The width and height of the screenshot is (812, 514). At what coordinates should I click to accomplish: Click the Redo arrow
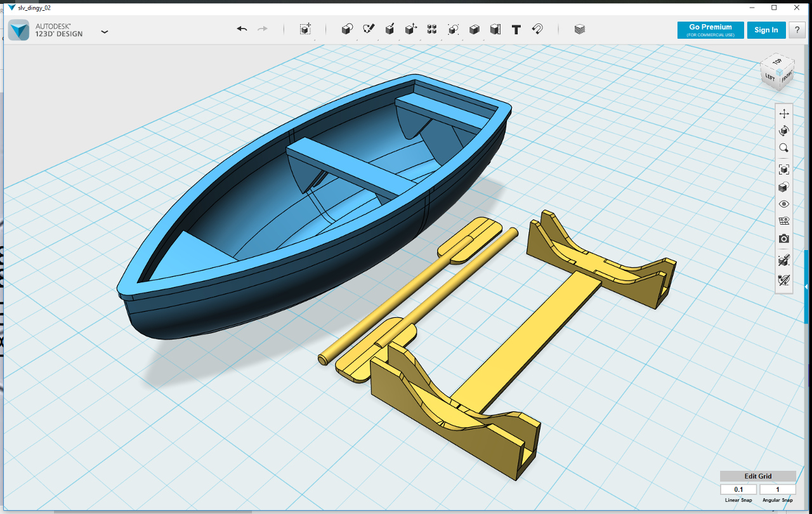tap(262, 29)
